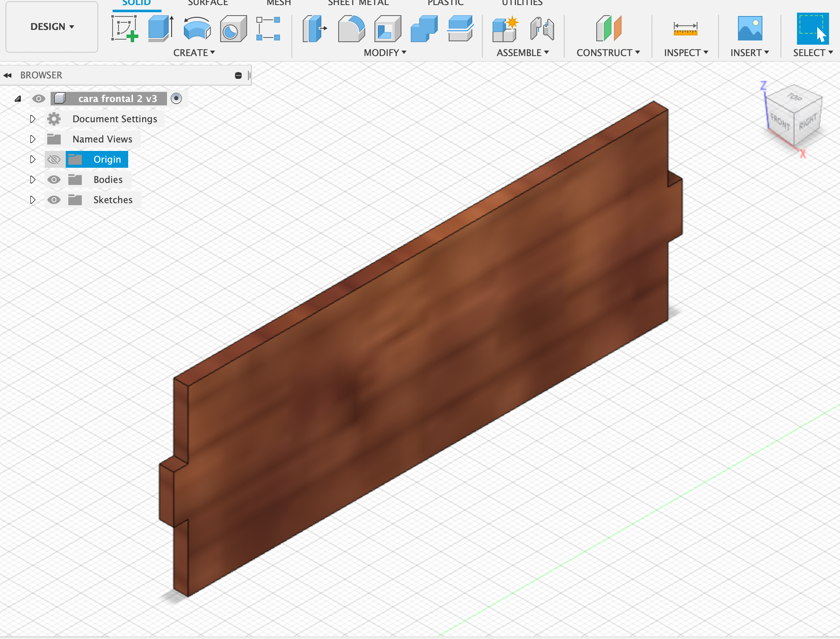Switch to the SHEET METAL tab

coord(358,3)
